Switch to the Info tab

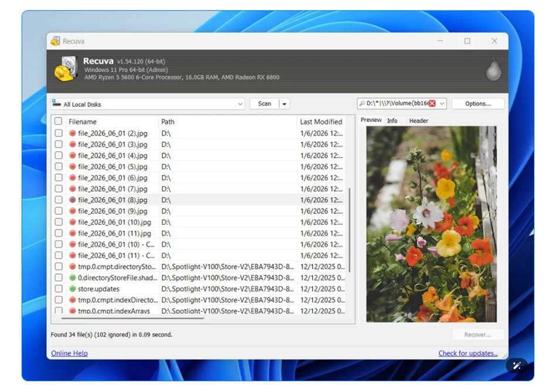point(392,120)
